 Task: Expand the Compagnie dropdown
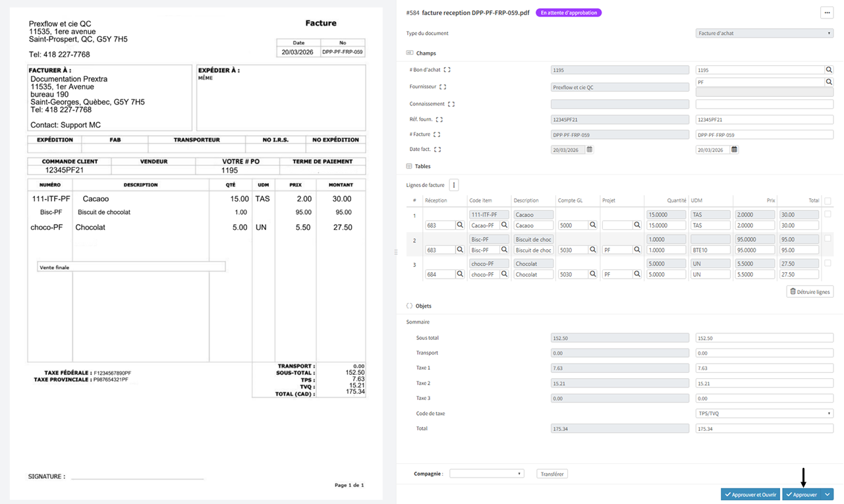[x=486, y=474]
